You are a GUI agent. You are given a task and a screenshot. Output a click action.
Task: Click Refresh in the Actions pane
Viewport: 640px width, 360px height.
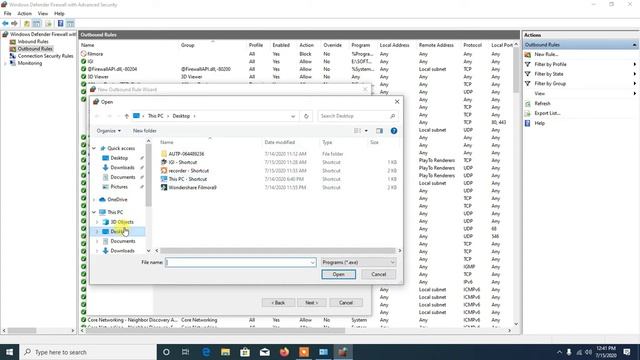(x=542, y=103)
